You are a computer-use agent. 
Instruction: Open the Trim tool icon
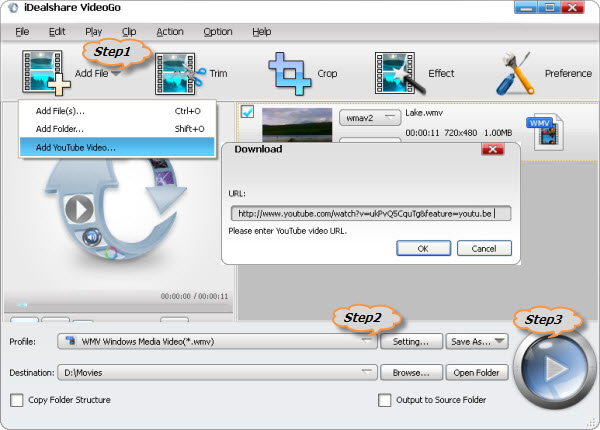coord(179,73)
